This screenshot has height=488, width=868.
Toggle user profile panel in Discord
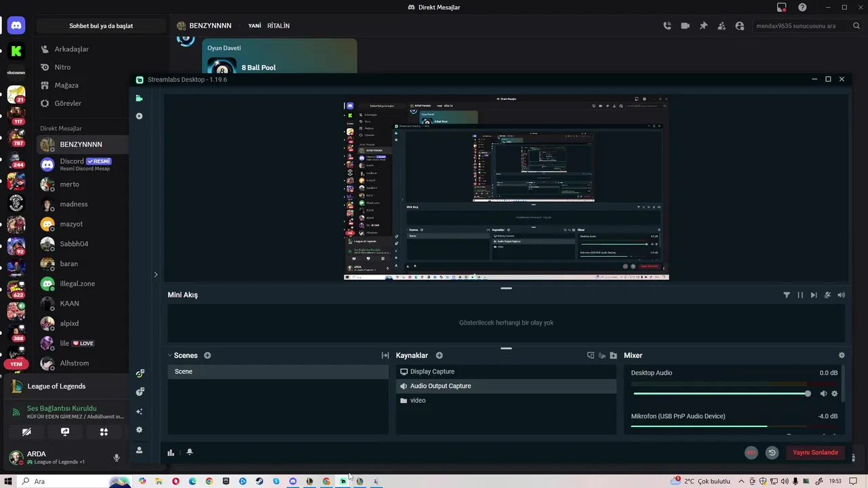tap(740, 26)
